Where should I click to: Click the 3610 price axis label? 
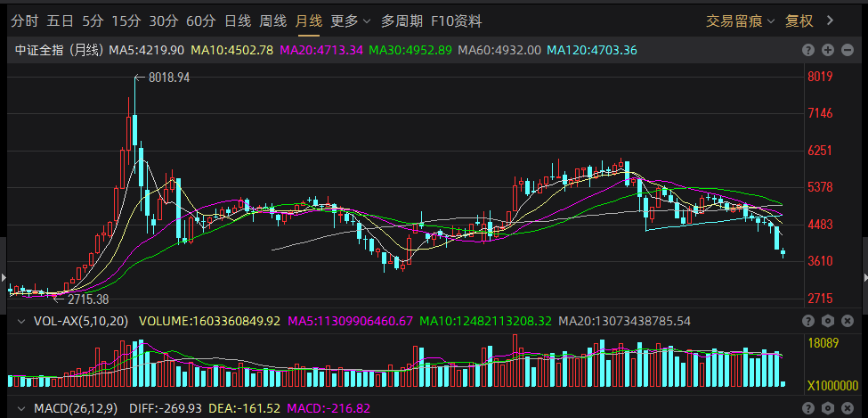point(822,261)
